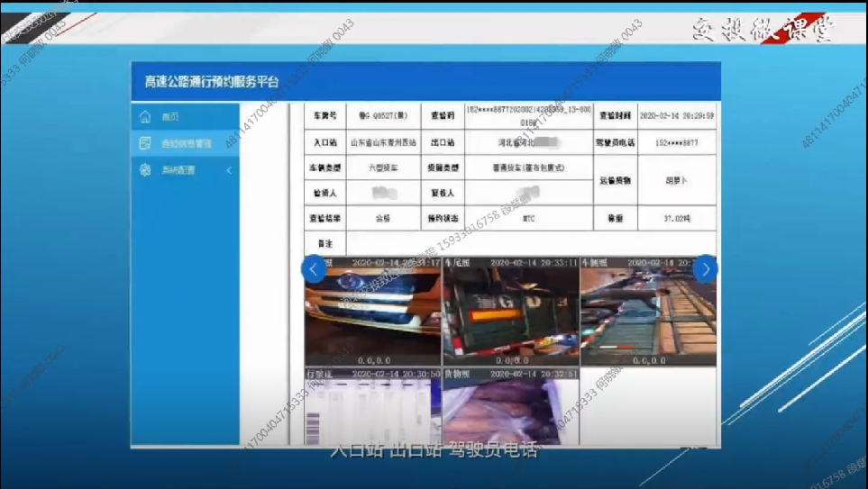Image resolution: width=868 pixels, height=489 pixels.
Task: Open the 车尾照 rear photo thumbnail
Action: (x=510, y=312)
